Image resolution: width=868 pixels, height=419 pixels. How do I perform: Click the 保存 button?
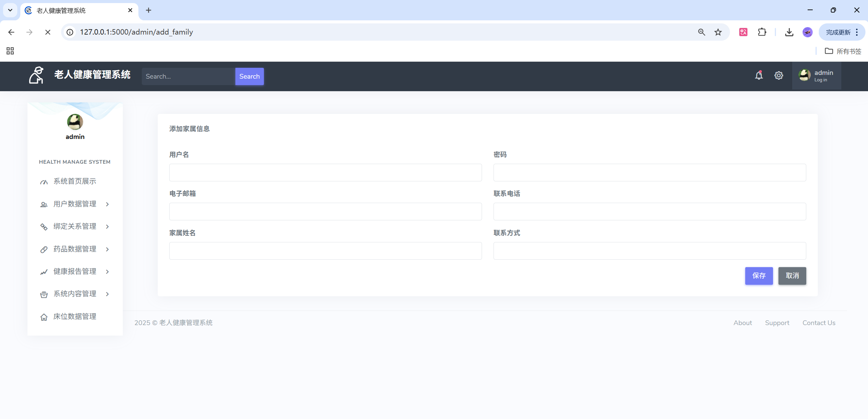pos(758,276)
